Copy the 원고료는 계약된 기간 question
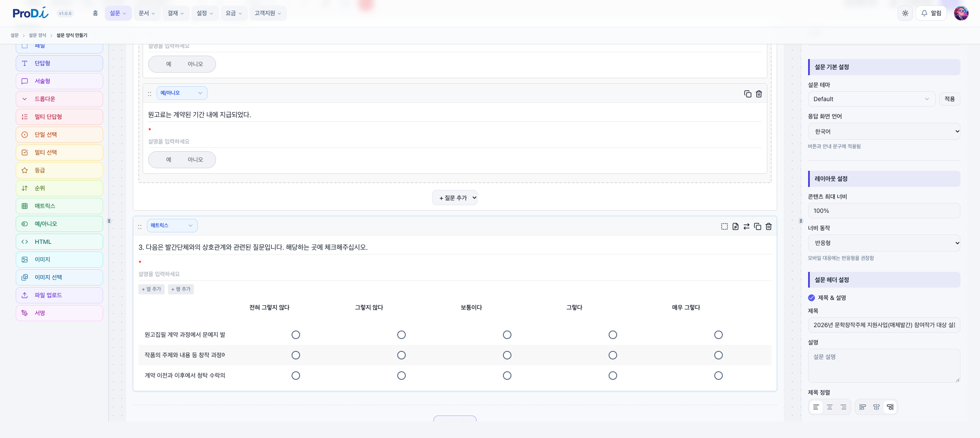The width and height of the screenshot is (980, 438). (x=748, y=94)
